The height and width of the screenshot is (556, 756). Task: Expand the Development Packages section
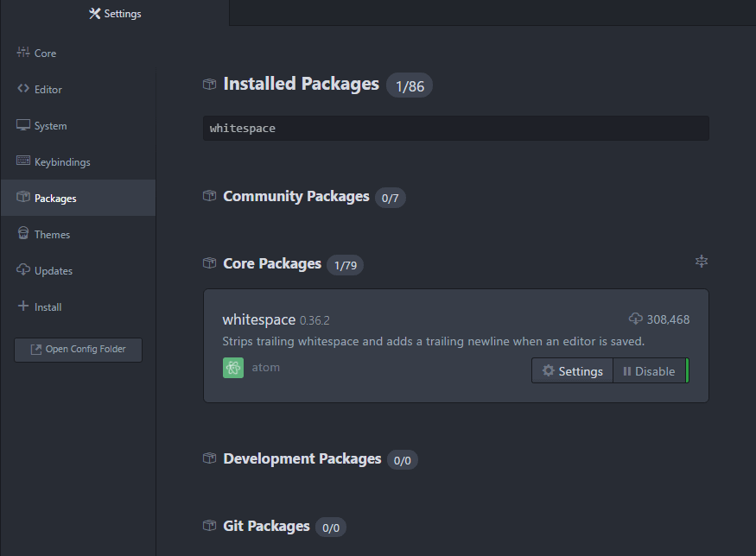(302, 459)
